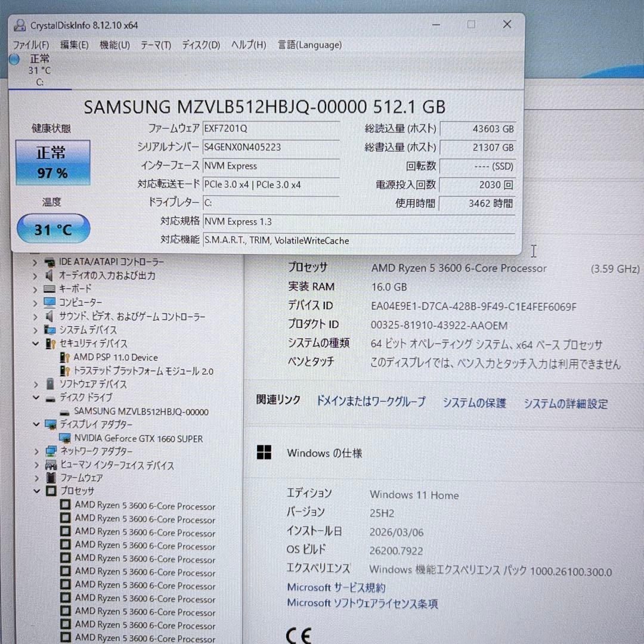644x644 pixels.
Task: Open the 言語(Language) menu
Action: pyautogui.click(x=309, y=45)
